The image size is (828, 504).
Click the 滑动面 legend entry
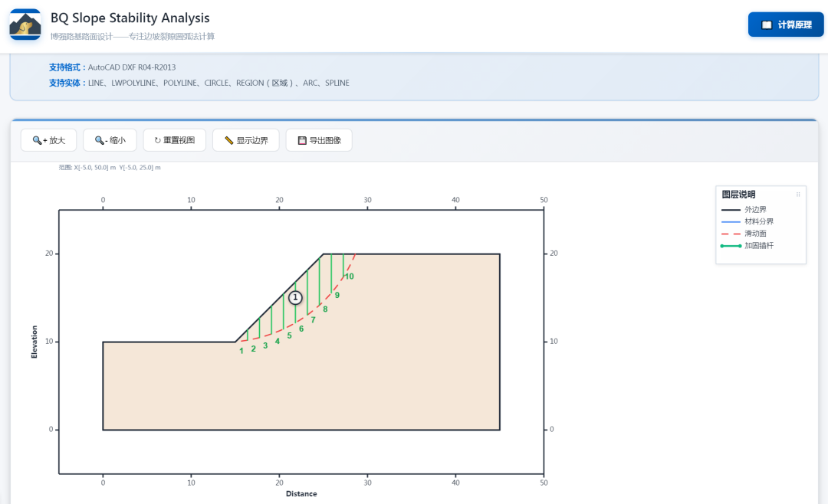tap(744, 234)
